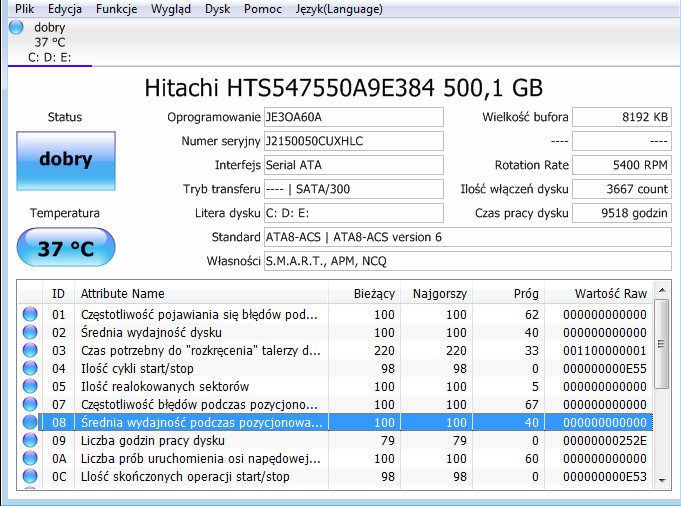Viewport: 681px width, 506px height.
Task: Click the scrollbar up arrow in attribute list
Action: point(662,290)
